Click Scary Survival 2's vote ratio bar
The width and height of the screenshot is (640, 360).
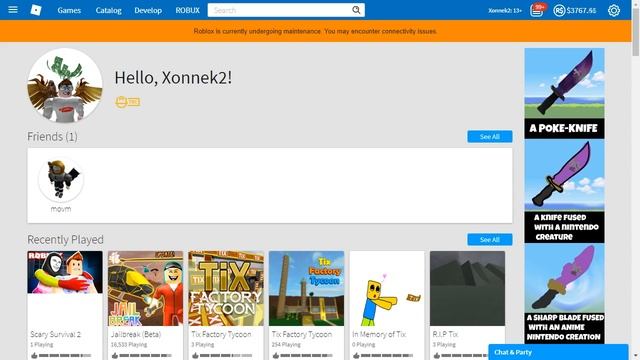65,356
